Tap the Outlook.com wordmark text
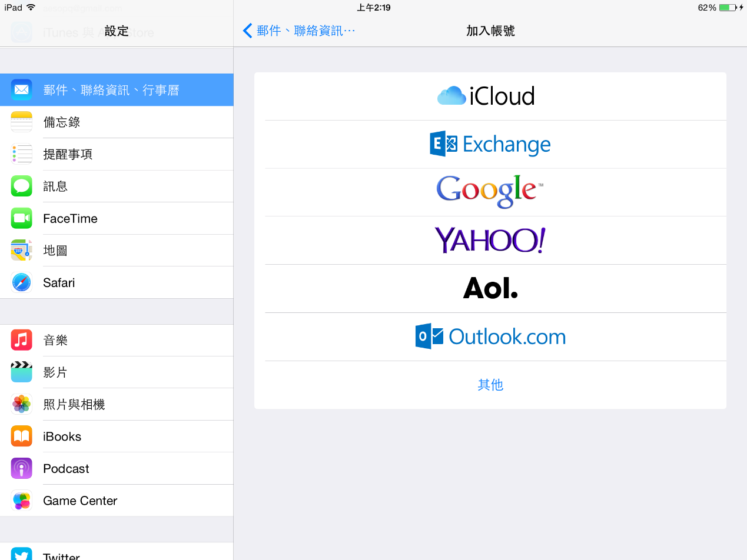Image resolution: width=747 pixels, height=560 pixels. point(507,336)
